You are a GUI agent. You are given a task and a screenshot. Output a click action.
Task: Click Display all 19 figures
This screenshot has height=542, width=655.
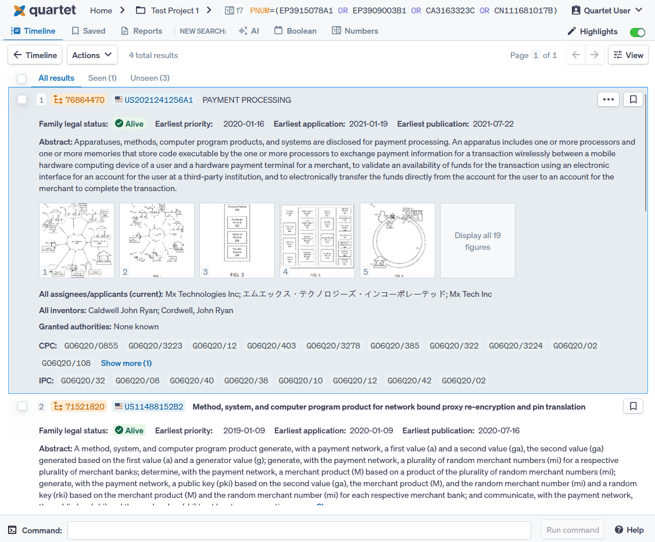tap(477, 241)
